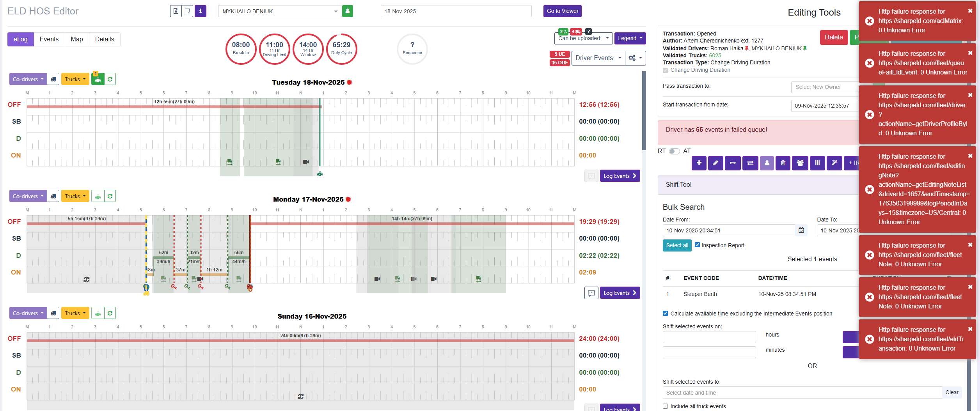Open the Legend dropdown

click(630, 38)
